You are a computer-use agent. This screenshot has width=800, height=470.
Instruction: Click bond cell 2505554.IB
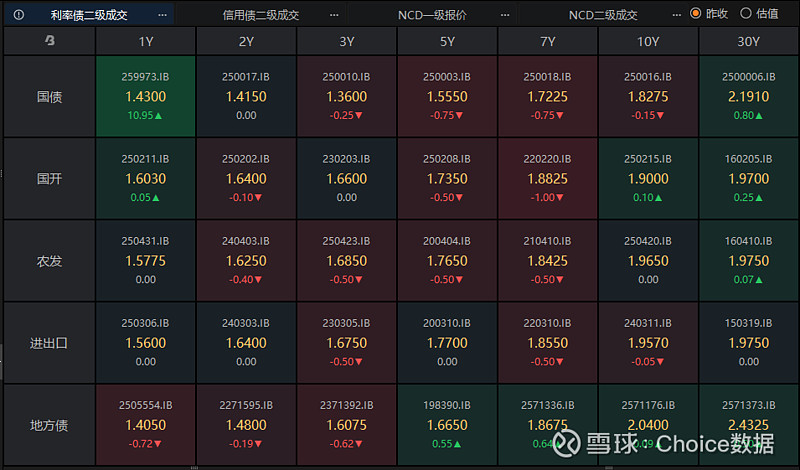click(145, 425)
